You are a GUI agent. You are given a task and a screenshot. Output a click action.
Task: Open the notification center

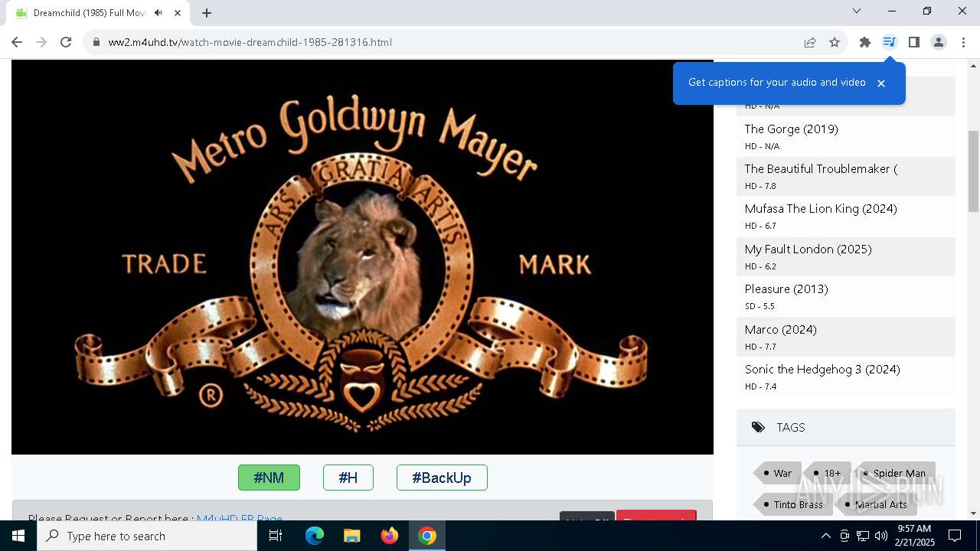pyautogui.click(x=955, y=536)
